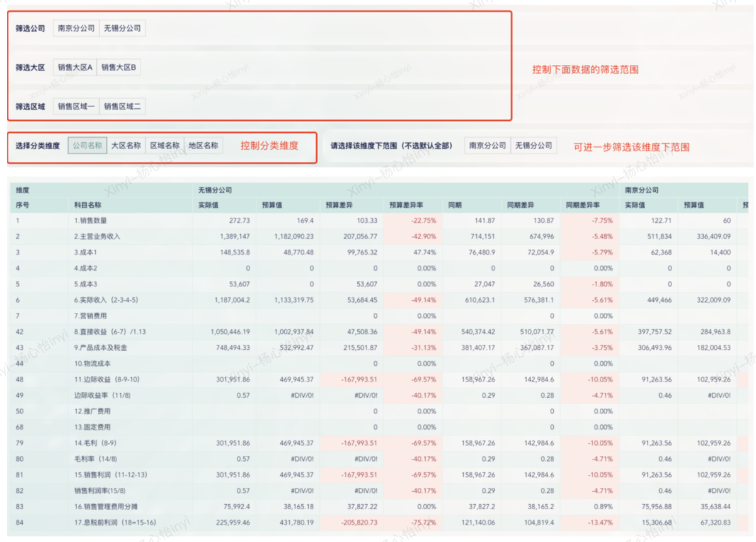Enable the 销售区域二 area filter
Screen dimensions: 756x542
click(x=123, y=106)
